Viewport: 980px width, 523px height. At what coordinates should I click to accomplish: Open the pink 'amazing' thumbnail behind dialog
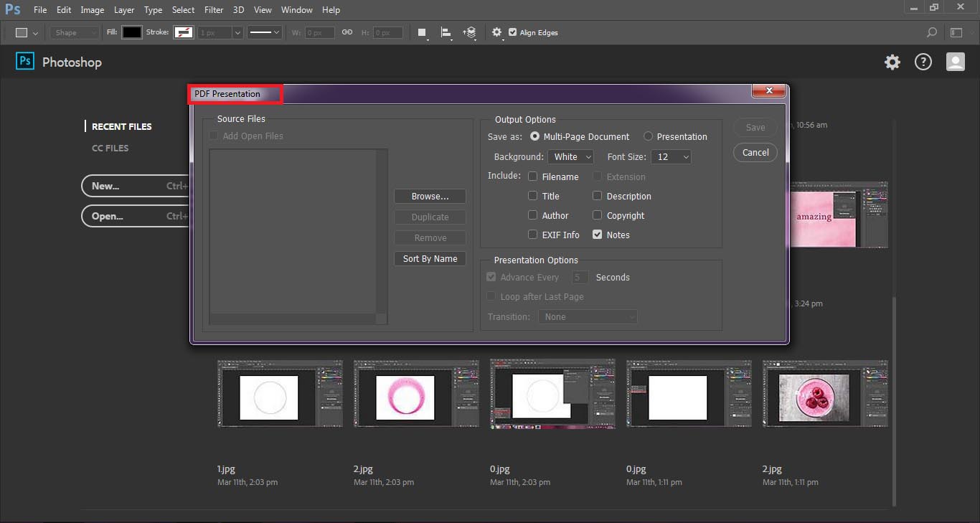tap(838, 215)
